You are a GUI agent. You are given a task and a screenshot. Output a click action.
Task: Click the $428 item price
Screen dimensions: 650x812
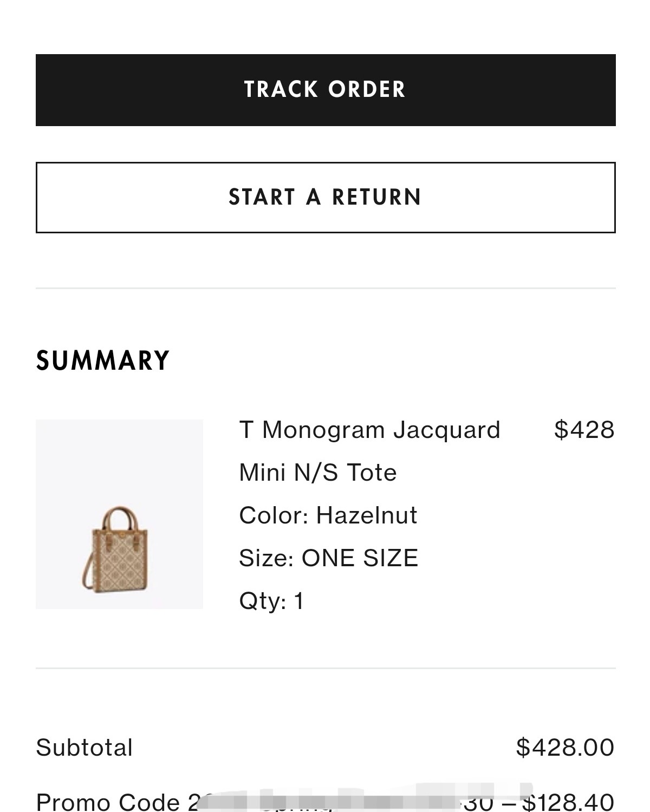(x=584, y=430)
